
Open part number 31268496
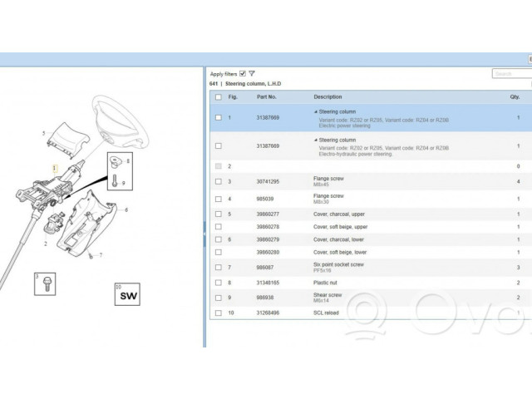click(268, 313)
